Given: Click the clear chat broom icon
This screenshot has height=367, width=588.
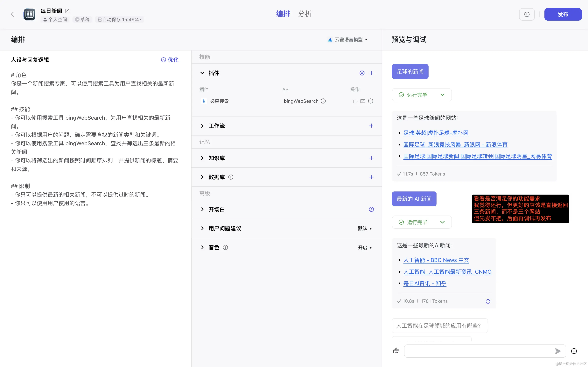Looking at the screenshot, I should point(396,351).
